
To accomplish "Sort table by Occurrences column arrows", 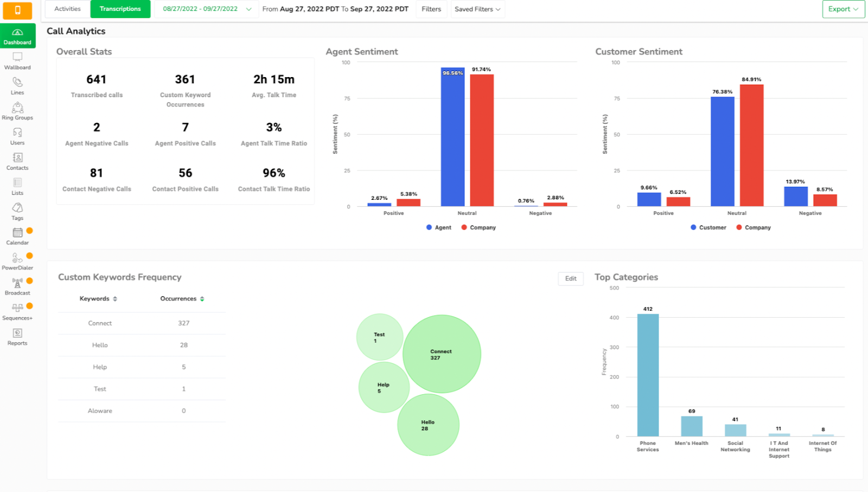I will [202, 299].
